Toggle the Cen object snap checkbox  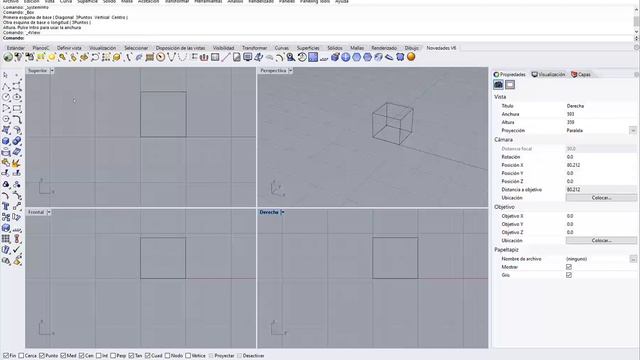(81, 356)
